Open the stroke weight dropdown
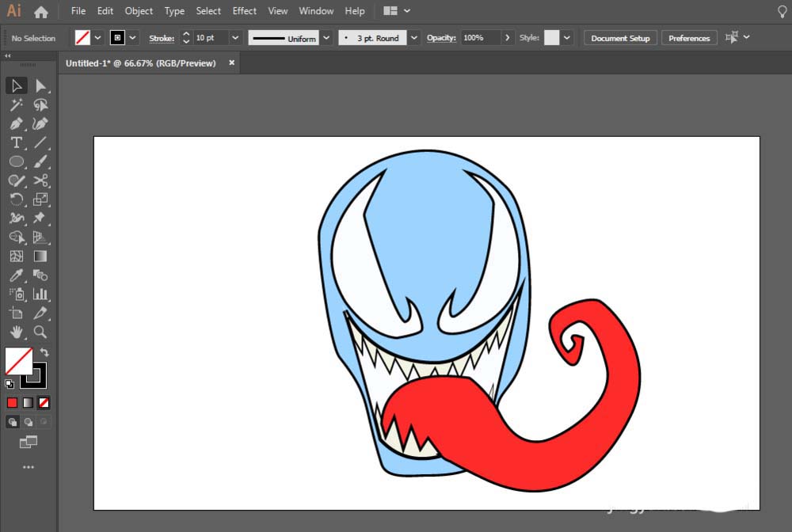The height and width of the screenshot is (532, 792). (x=235, y=38)
